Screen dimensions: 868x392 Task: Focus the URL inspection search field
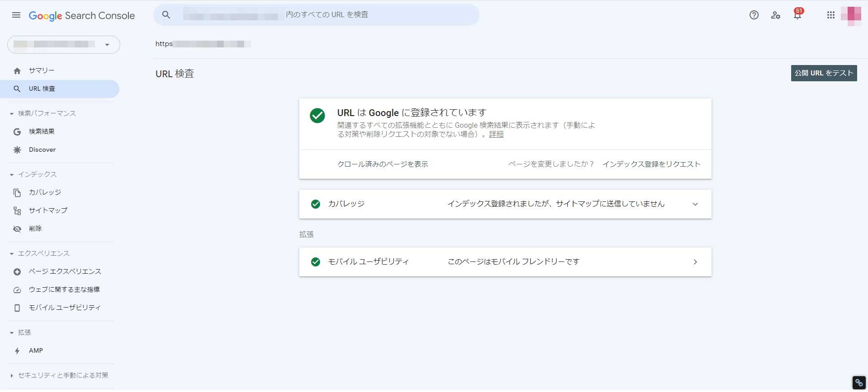[x=316, y=15]
